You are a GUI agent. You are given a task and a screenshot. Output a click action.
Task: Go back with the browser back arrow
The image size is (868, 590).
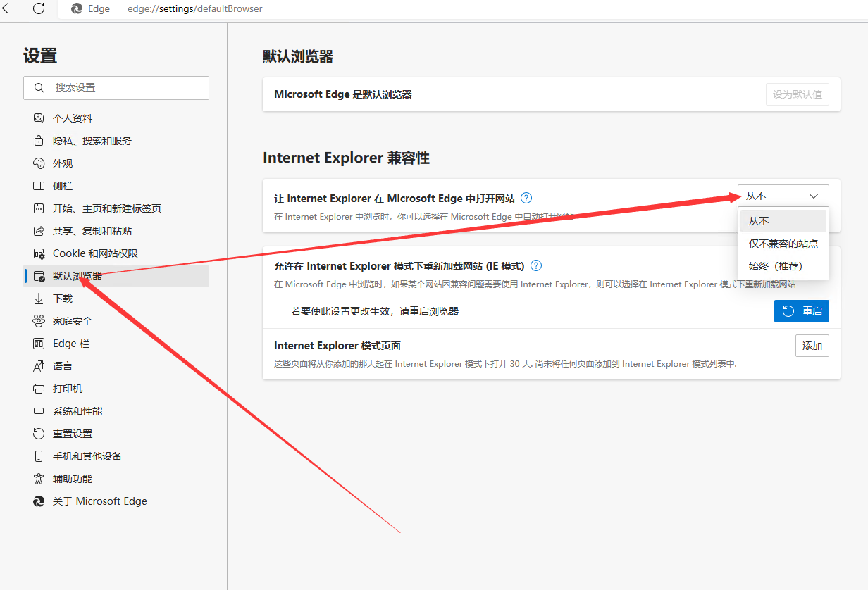pyautogui.click(x=8, y=9)
